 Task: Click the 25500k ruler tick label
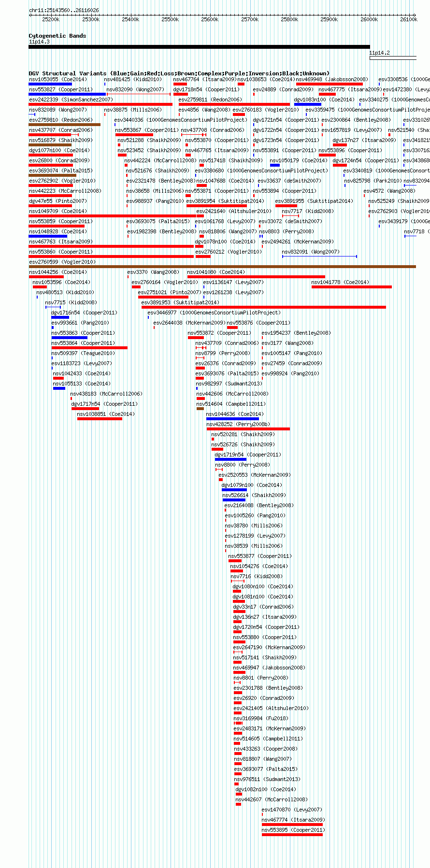tap(170, 19)
